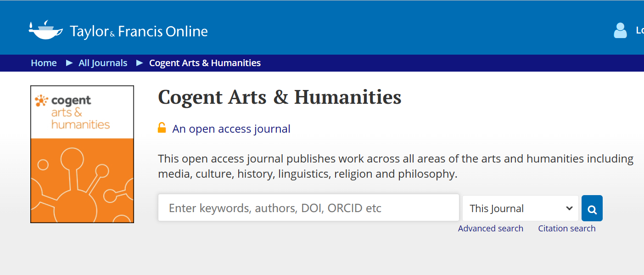Image resolution: width=644 pixels, height=275 pixels.
Task: Click the Taylor & Francis Online wordmark
Action: coord(139,31)
